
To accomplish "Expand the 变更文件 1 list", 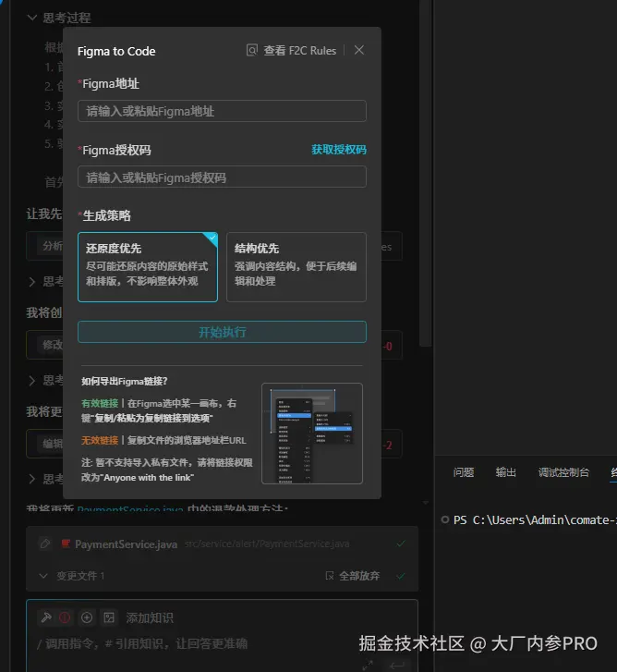I will pyautogui.click(x=42, y=576).
